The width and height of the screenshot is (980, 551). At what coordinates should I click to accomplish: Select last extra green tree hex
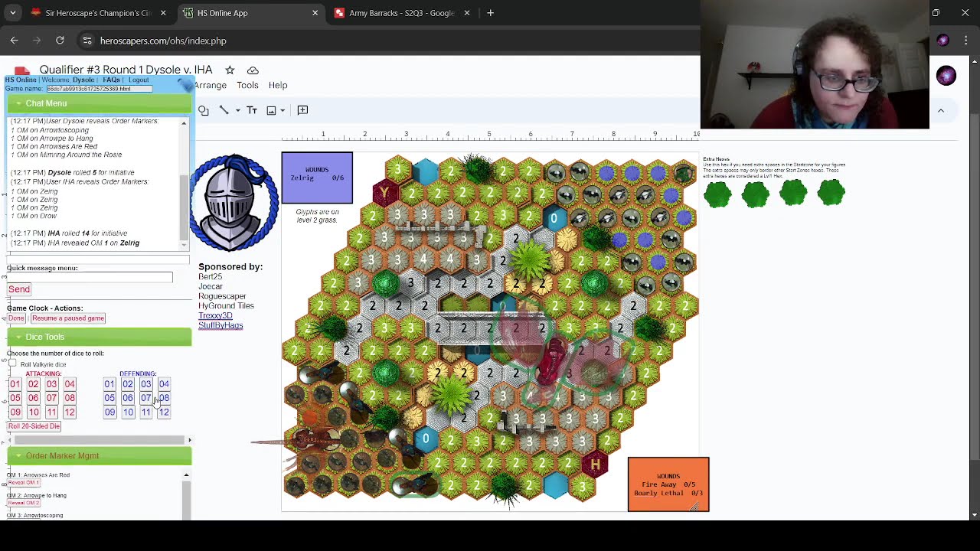pos(831,193)
